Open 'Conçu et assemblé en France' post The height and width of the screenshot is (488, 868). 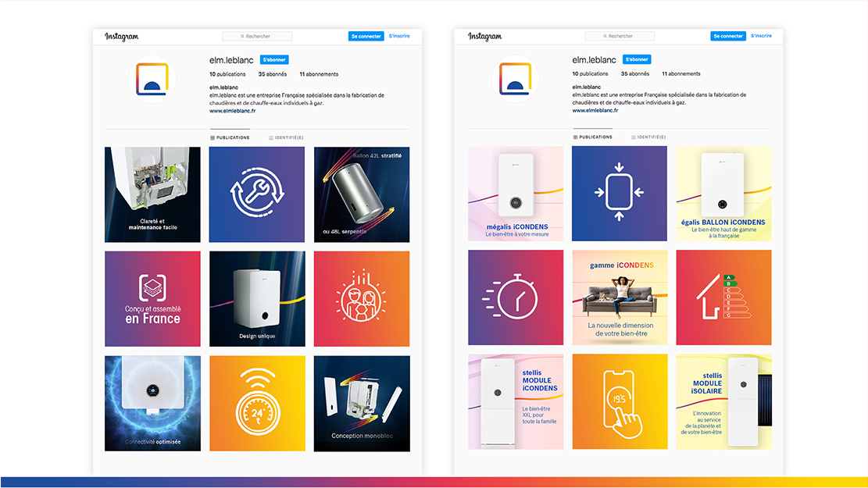pyautogui.click(x=153, y=299)
